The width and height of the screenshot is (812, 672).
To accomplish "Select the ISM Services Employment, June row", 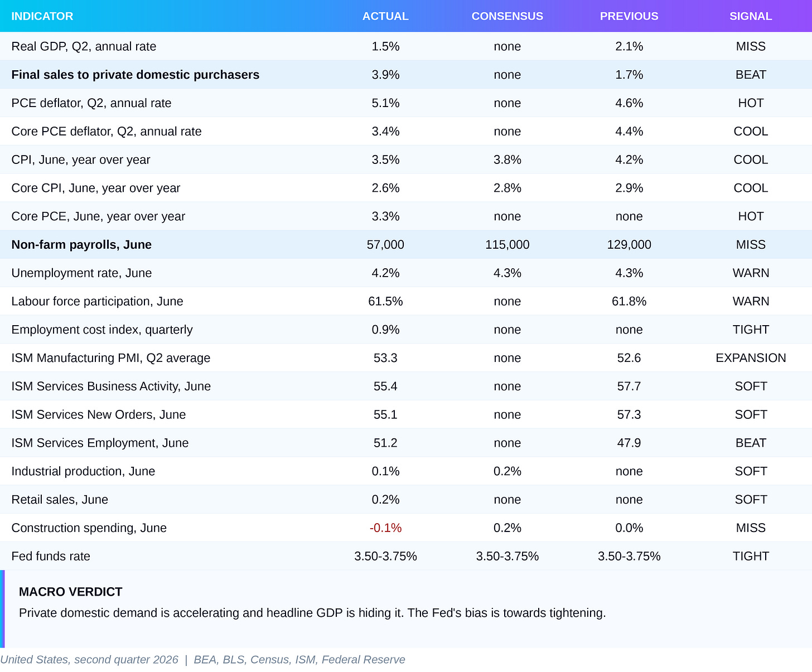I will [406, 443].
